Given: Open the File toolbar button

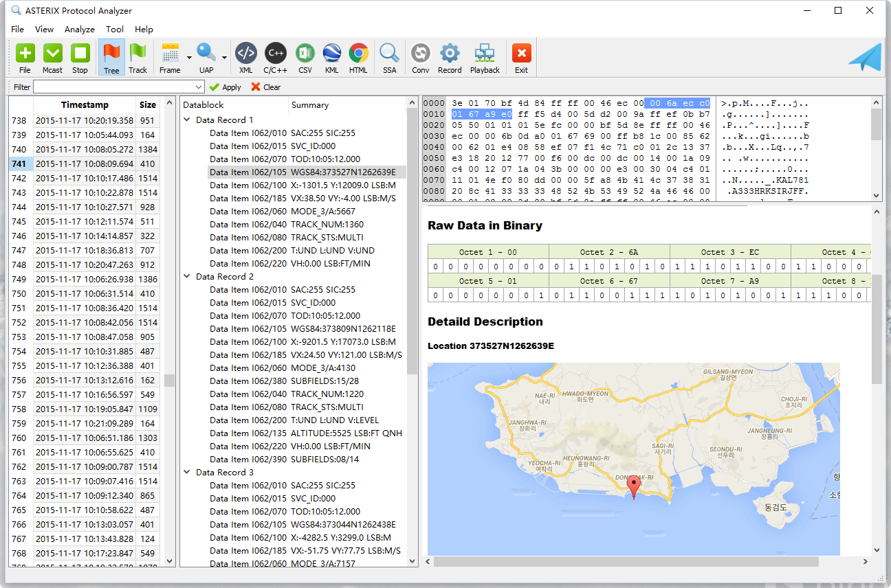Looking at the screenshot, I should pyautogui.click(x=25, y=58).
